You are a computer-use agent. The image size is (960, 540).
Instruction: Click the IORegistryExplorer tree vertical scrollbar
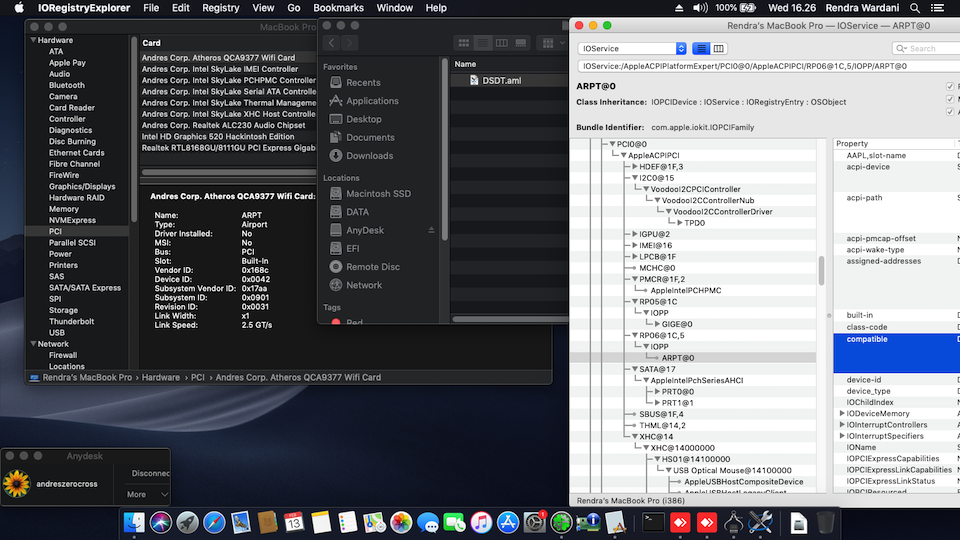point(821,270)
